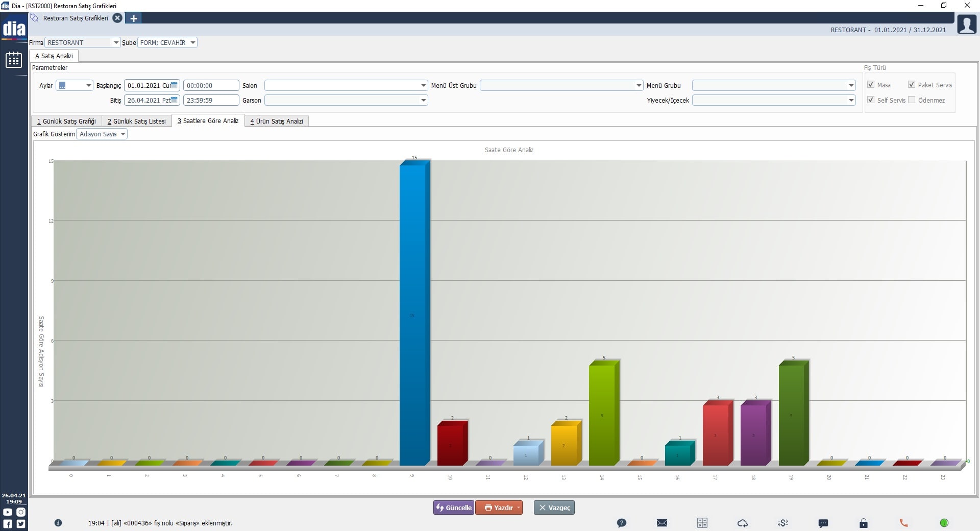Viewport: 980px width, 531px height.
Task: Select the Saatlere Göre Analiz tab
Action: click(208, 121)
